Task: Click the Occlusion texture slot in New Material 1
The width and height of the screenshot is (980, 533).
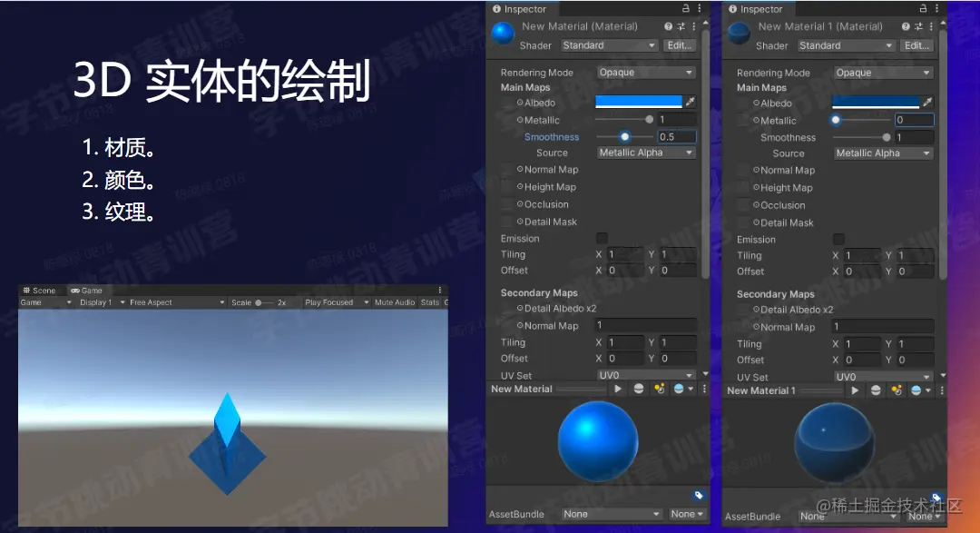Action: click(743, 205)
